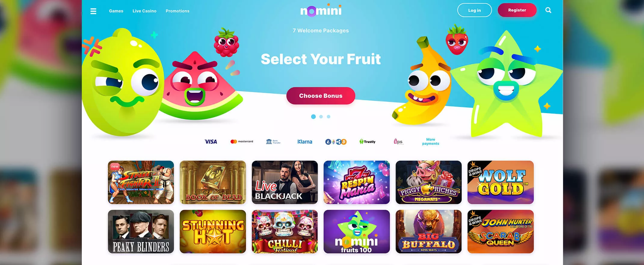Click the Trustly payment logo

[367, 142]
